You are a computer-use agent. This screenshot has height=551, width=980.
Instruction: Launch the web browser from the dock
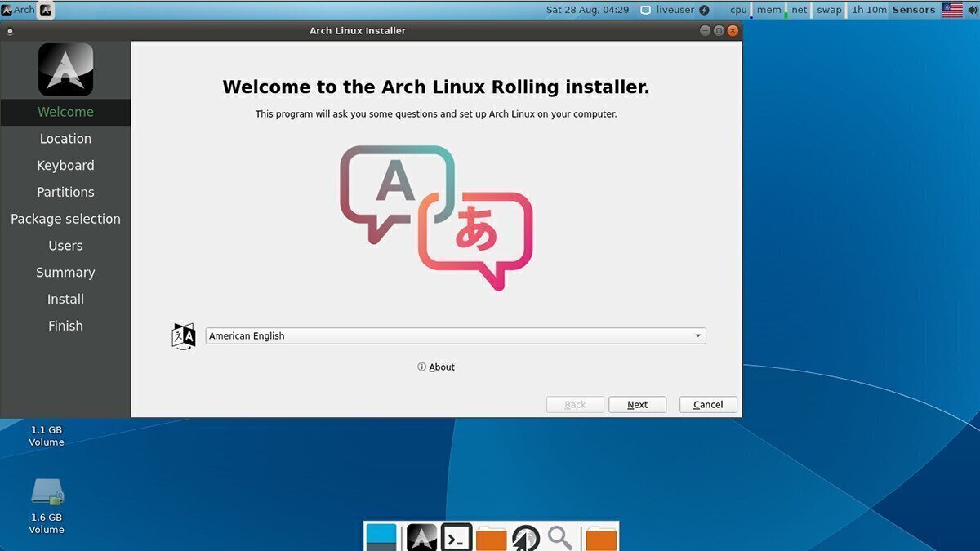pyautogui.click(x=526, y=536)
